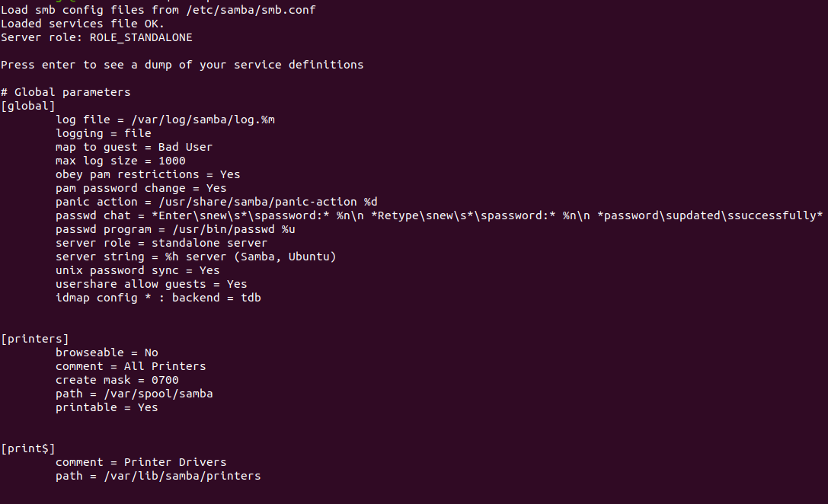This screenshot has width=828, height=504.
Task: Click the 'map to guest = Bad User' line
Action: click(x=134, y=147)
